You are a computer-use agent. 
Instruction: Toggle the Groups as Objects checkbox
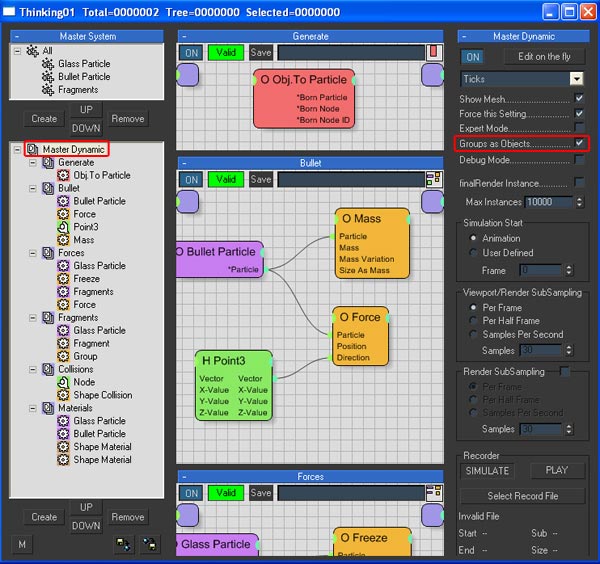(x=579, y=143)
